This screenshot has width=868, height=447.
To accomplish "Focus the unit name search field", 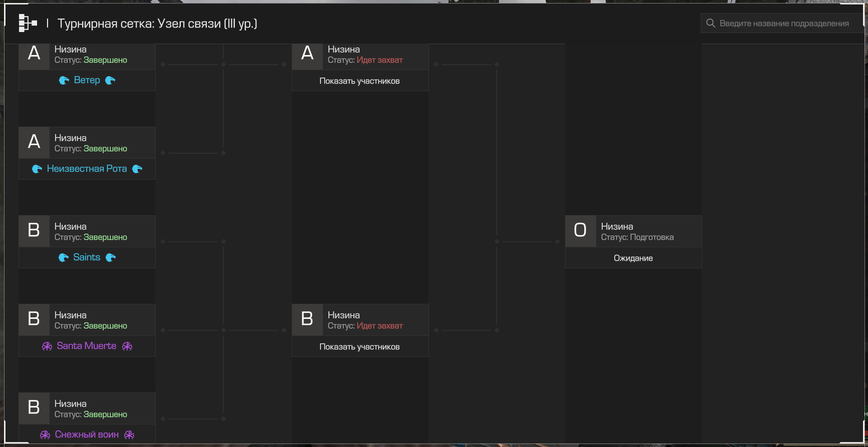I will coord(783,23).
